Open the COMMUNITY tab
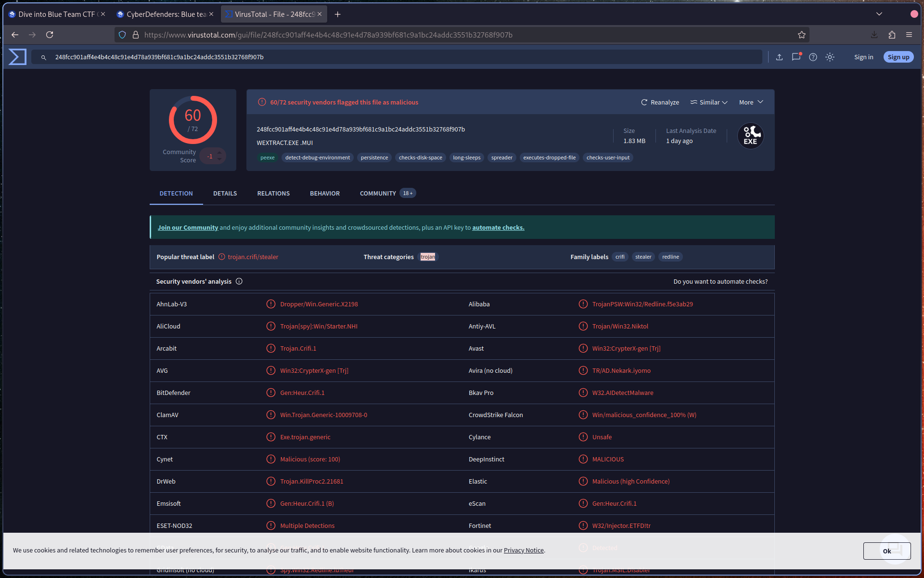This screenshot has width=924, height=578. coord(387,194)
